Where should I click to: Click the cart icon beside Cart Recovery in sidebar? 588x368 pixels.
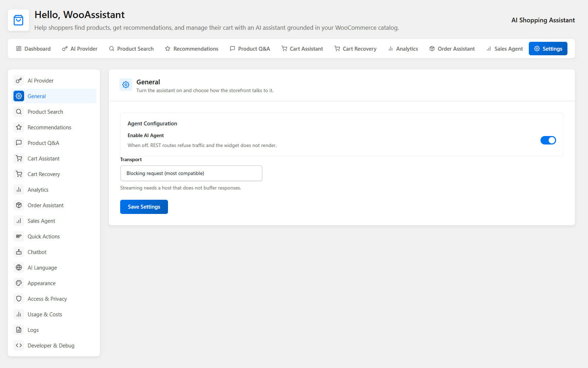coord(19,174)
